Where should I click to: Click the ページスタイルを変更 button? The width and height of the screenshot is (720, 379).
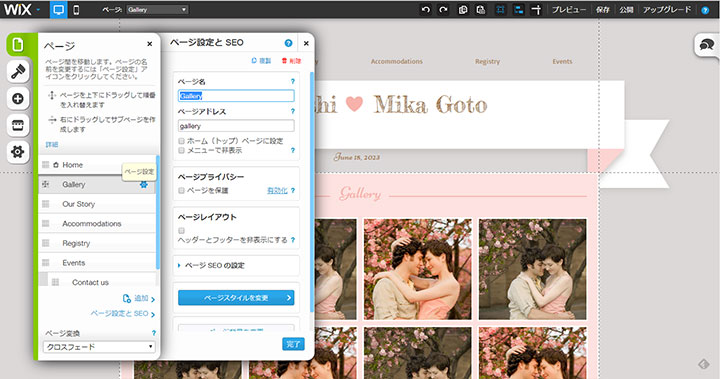click(x=236, y=298)
